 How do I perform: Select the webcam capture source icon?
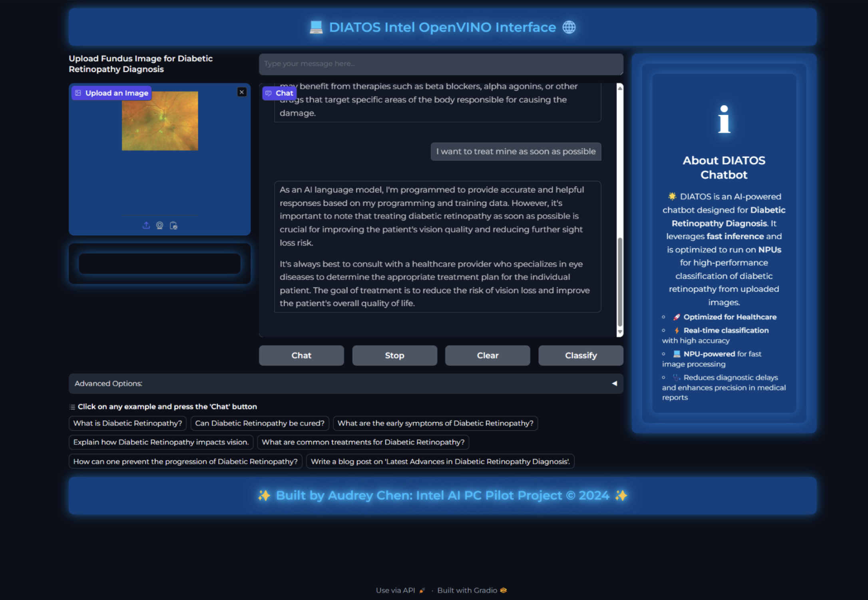[x=160, y=225]
